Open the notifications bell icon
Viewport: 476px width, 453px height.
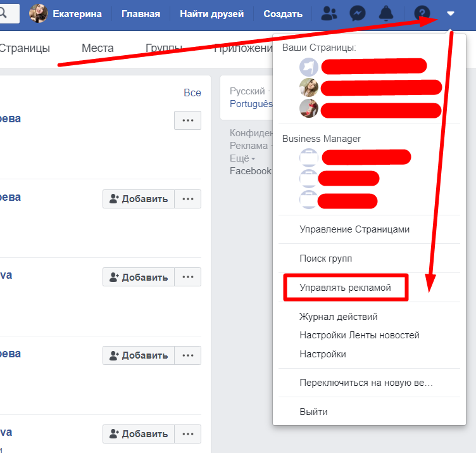click(386, 14)
